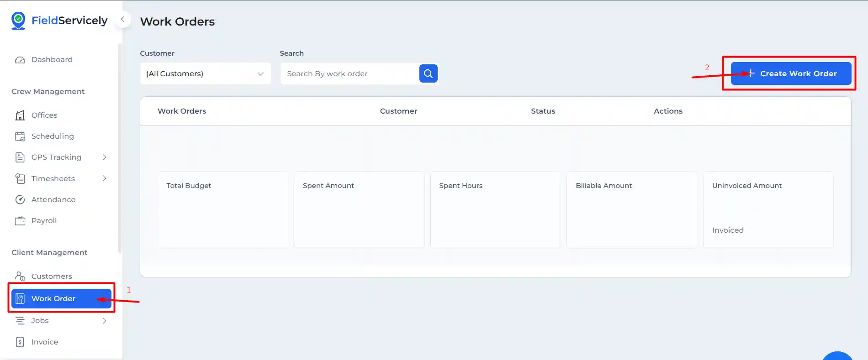Click the blue search magnifier button
This screenshot has height=360, width=868.
pyautogui.click(x=429, y=73)
